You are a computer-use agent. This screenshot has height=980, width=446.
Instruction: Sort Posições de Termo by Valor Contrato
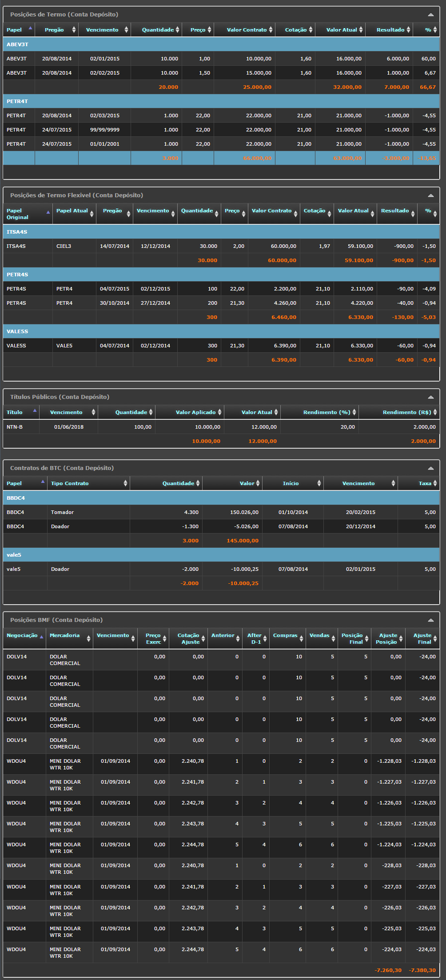[x=244, y=30]
